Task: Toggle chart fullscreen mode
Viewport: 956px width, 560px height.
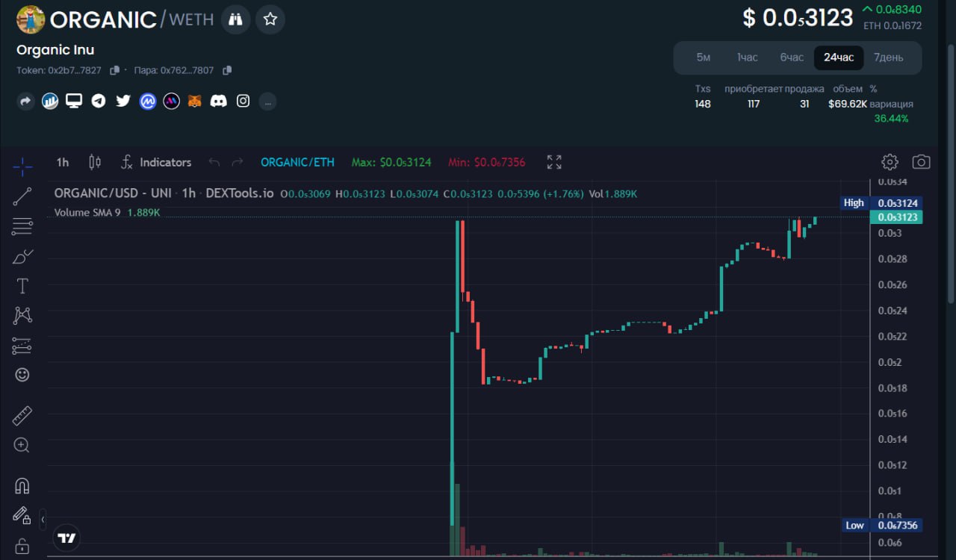Action: (554, 162)
